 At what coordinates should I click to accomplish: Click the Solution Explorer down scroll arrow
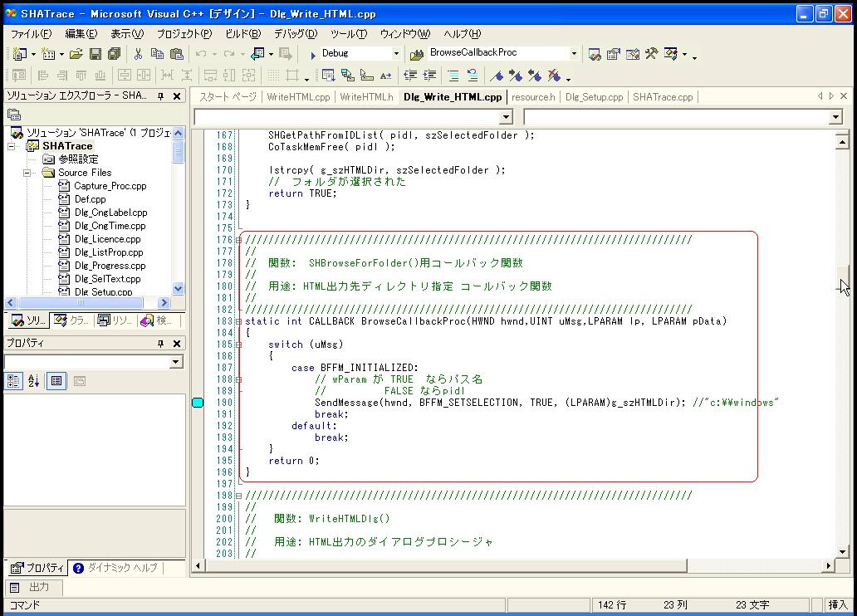tap(178, 288)
